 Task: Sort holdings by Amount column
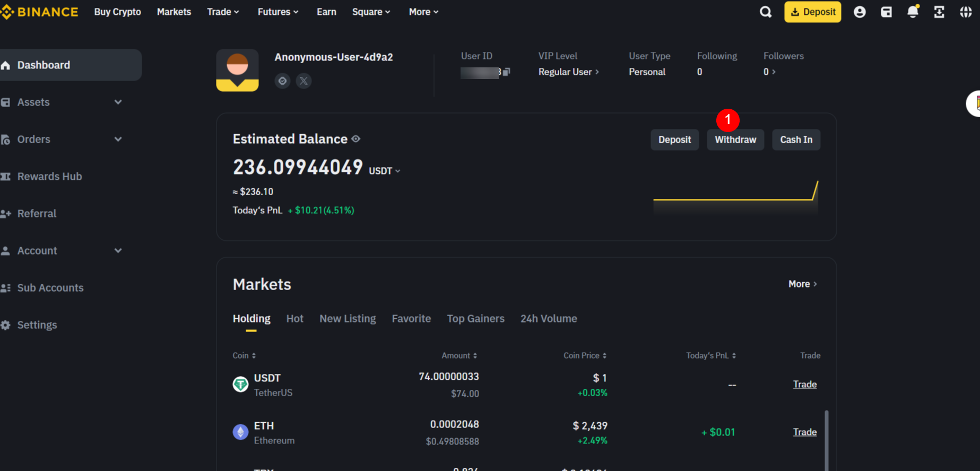459,355
